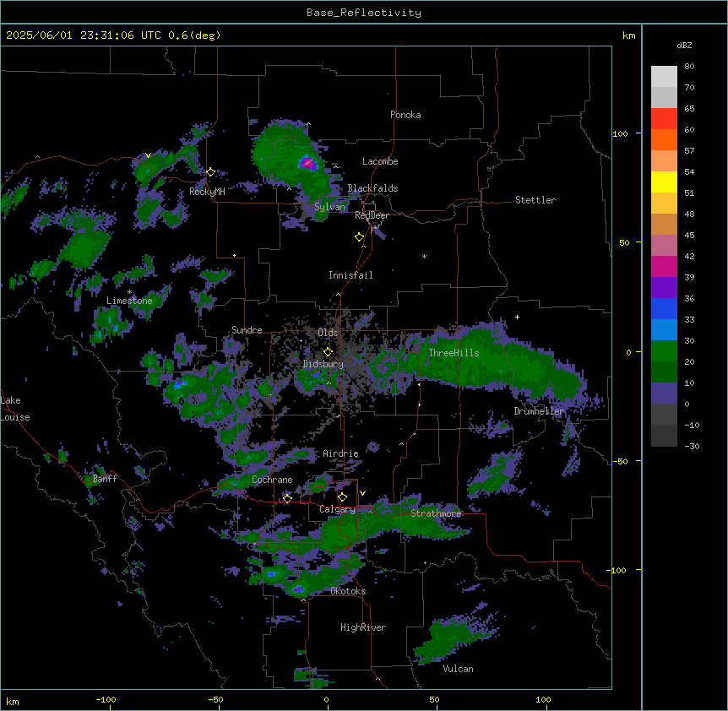The image size is (728, 711).
Task: Click the dBZ legend heading
Action: coord(684,45)
